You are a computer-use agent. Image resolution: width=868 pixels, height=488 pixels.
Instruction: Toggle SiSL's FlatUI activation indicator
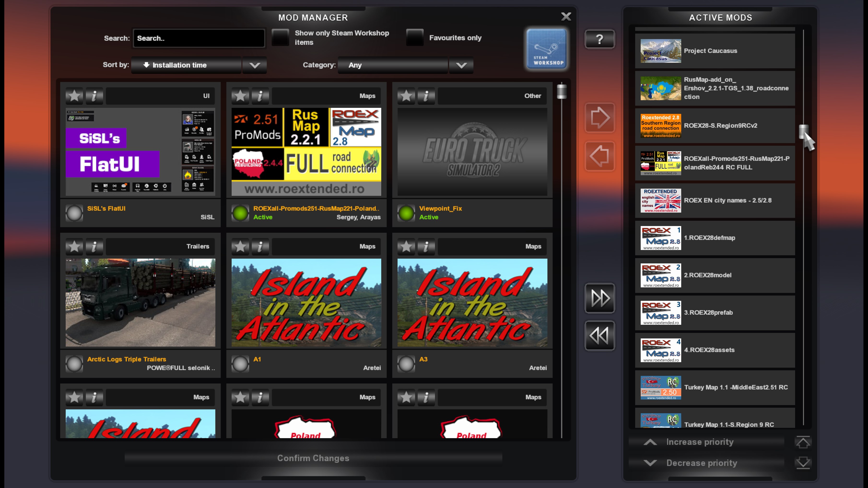(x=74, y=213)
